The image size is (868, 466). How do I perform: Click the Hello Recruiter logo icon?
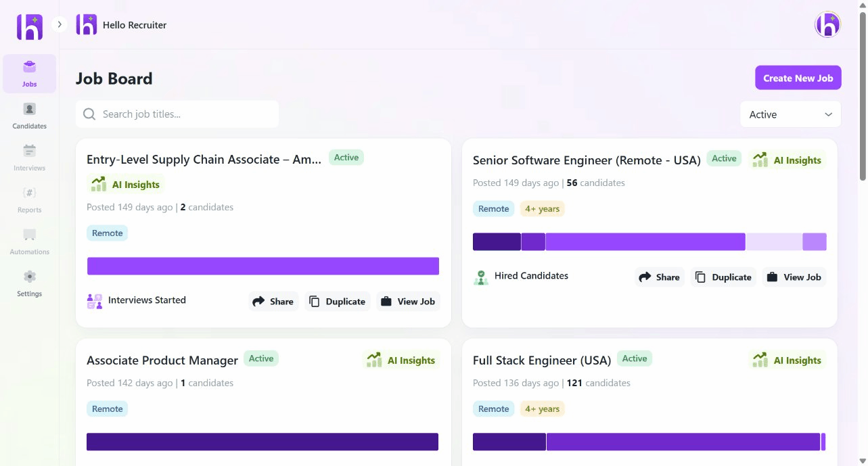tap(86, 24)
